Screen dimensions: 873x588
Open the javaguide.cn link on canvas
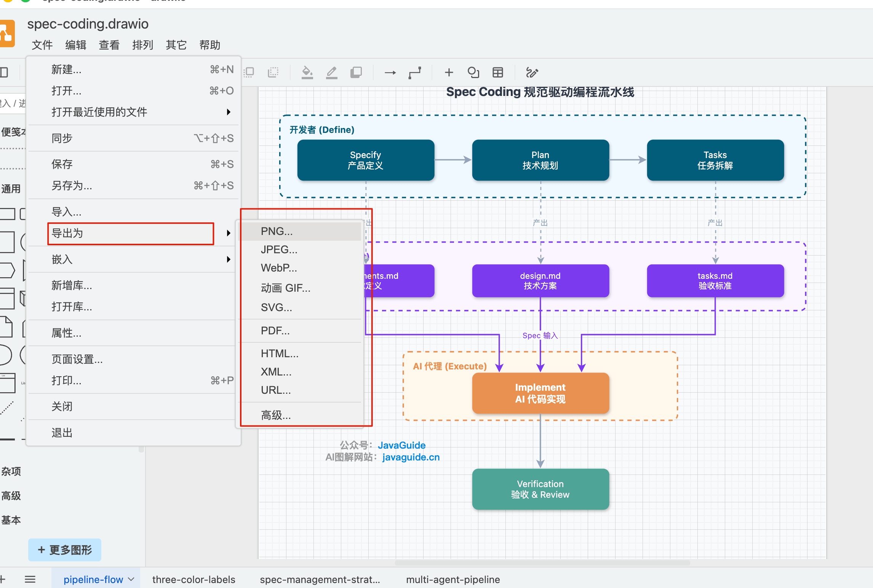pyautogui.click(x=411, y=457)
